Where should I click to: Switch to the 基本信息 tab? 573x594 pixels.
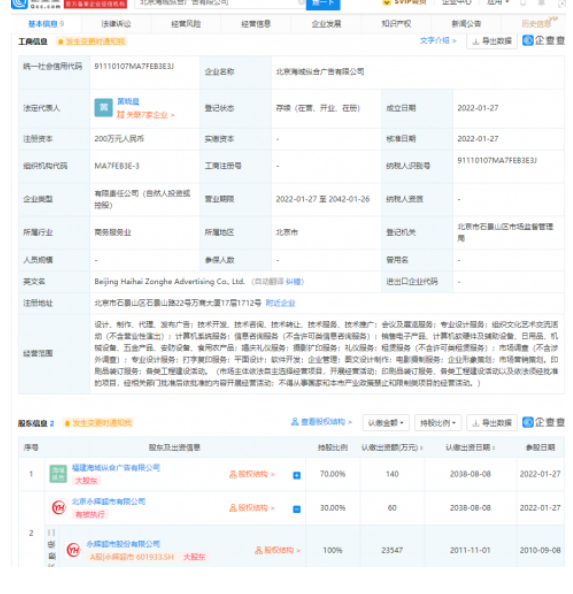(x=46, y=24)
